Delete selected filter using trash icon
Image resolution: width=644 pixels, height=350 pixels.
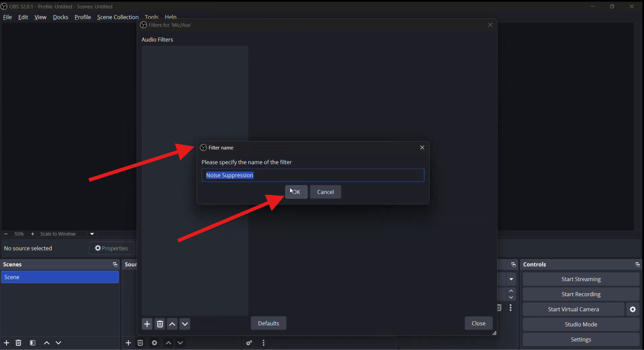160,324
